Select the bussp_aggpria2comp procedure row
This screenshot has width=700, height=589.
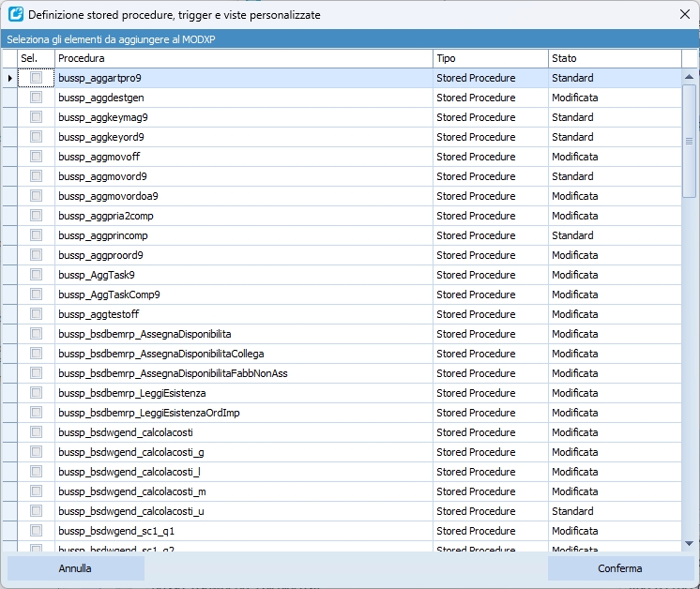point(106,216)
